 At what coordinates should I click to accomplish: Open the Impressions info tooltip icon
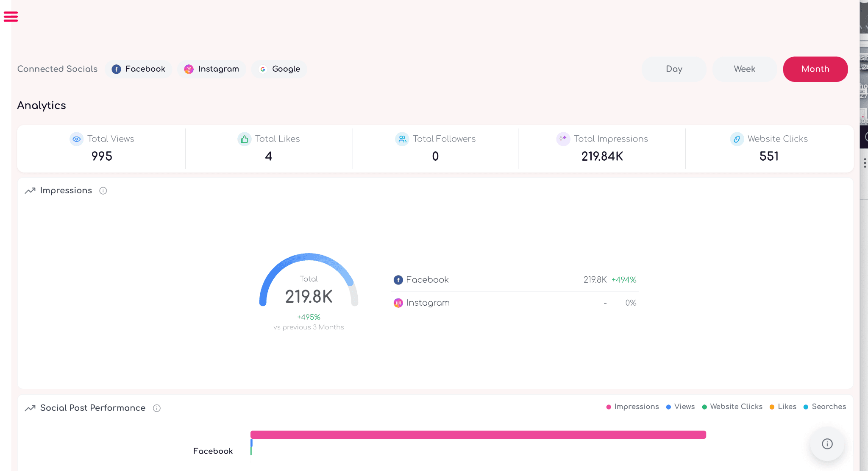click(103, 191)
